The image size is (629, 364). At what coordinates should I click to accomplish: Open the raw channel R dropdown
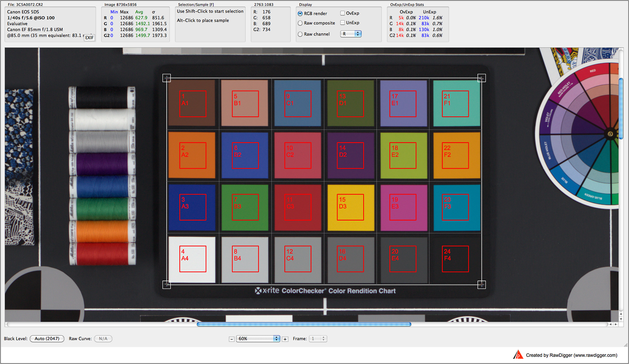[351, 34]
